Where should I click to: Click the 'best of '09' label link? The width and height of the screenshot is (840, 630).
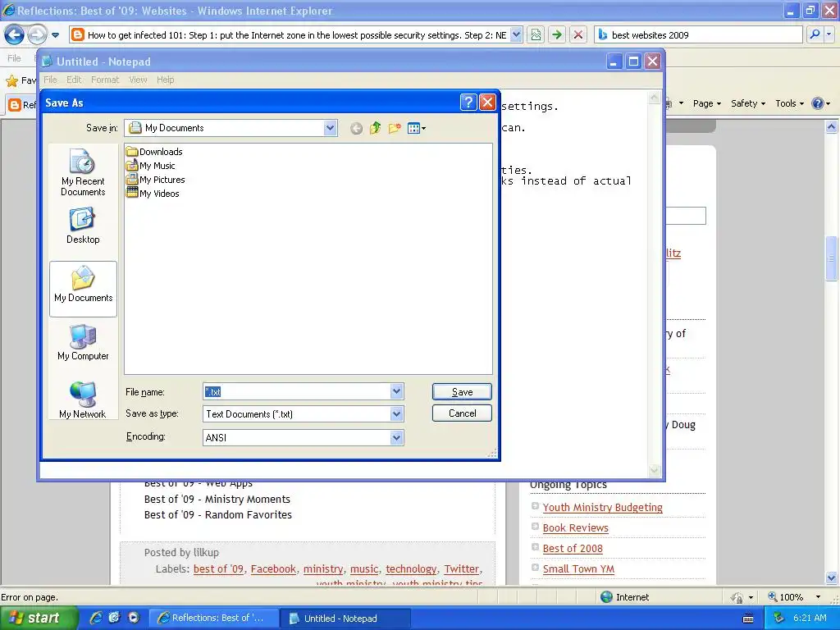click(218, 569)
